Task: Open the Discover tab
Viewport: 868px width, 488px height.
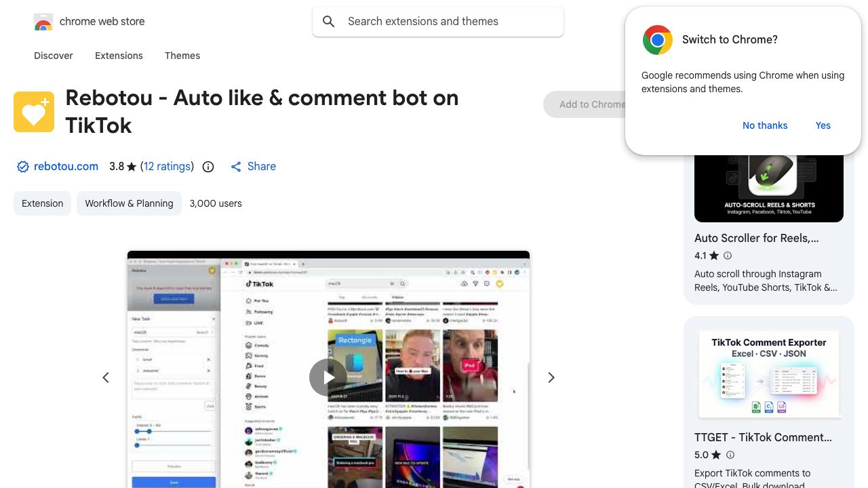Action: pyautogui.click(x=54, y=56)
